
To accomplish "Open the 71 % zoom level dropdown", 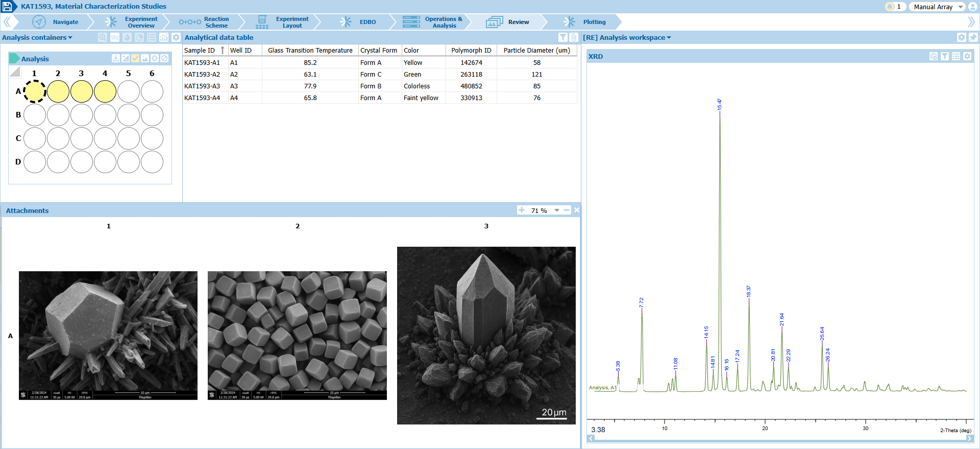I will 556,210.
